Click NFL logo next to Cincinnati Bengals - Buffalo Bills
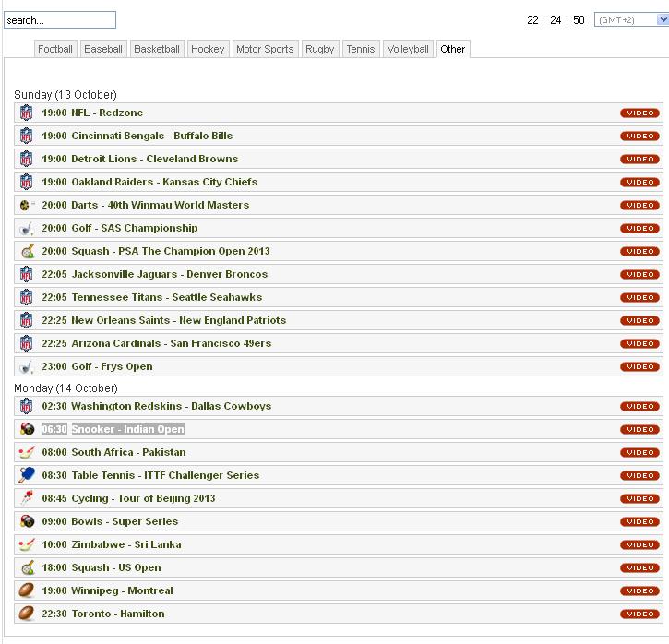Screen dimensions: 669x644 [x=27, y=136]
